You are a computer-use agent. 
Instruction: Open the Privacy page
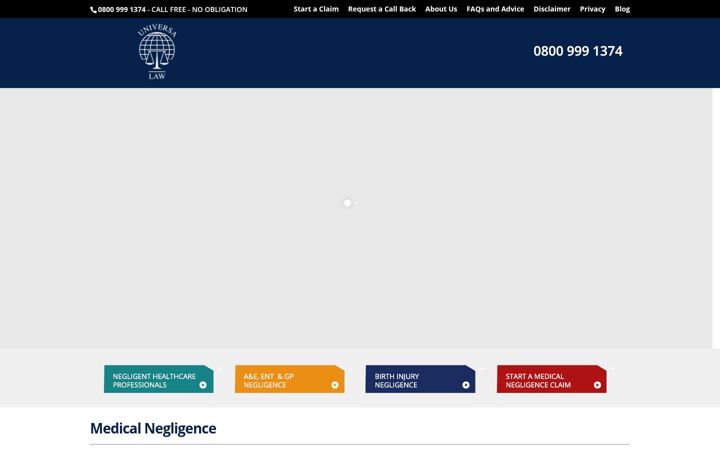point(592,9)
